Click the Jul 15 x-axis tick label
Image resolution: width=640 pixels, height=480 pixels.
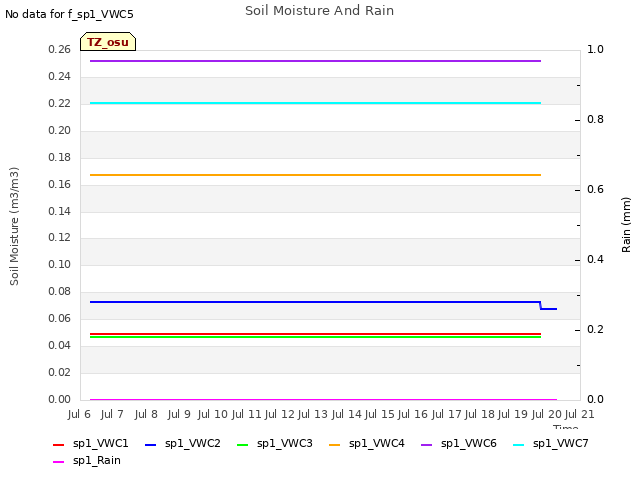pos(380,414)
